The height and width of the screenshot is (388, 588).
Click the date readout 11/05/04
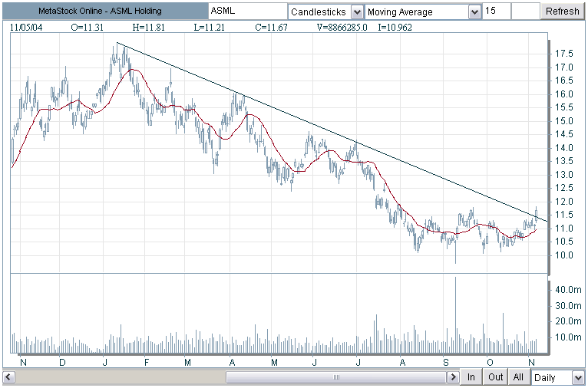click(26, 28)
